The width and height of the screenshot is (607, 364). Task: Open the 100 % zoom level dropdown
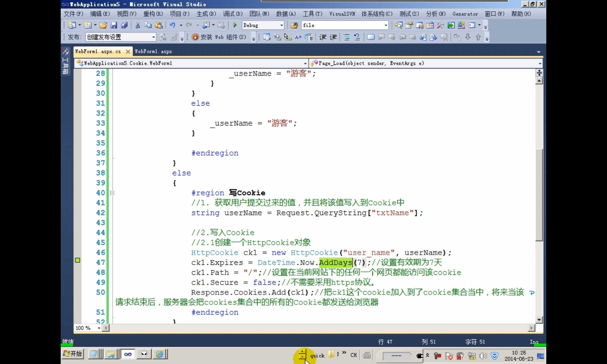99,328
